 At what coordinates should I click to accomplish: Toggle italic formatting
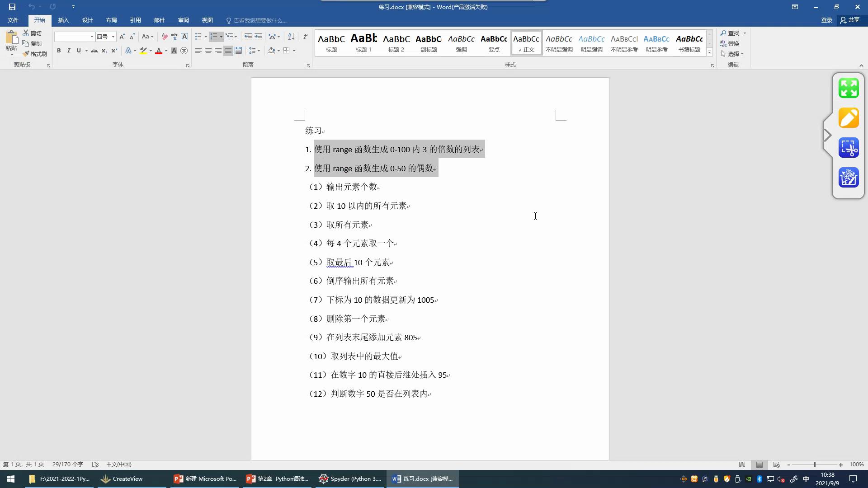[69, 51]
